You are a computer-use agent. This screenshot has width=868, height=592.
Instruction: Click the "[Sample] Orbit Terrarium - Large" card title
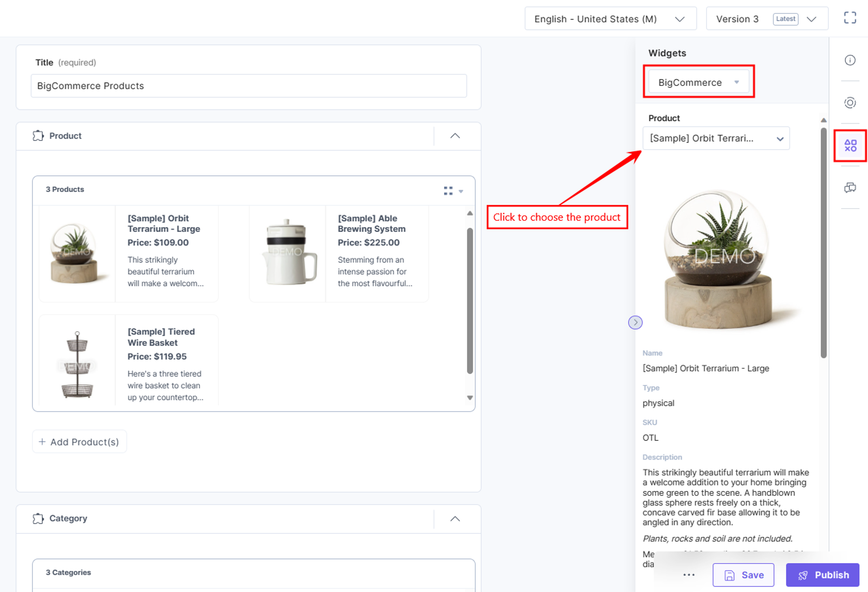pyautogui.click(x=164, y=223)
